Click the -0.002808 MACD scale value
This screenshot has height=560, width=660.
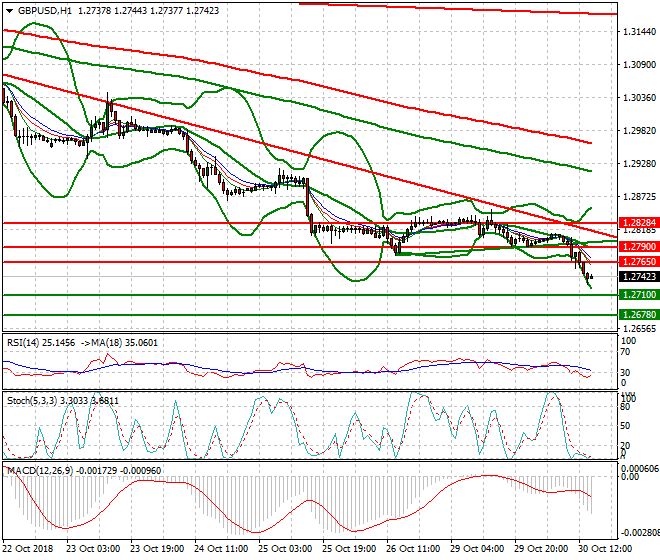pos(640,533)
